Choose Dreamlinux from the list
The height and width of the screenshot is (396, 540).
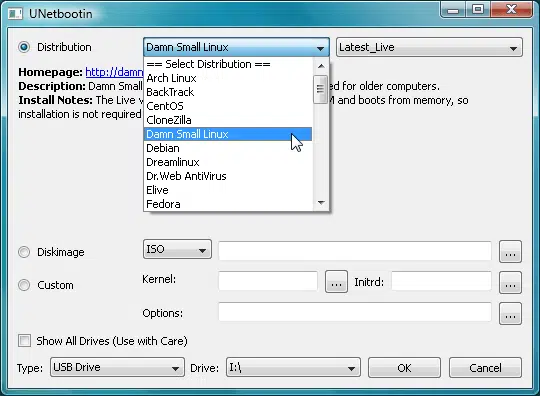(x=228, y=162)
